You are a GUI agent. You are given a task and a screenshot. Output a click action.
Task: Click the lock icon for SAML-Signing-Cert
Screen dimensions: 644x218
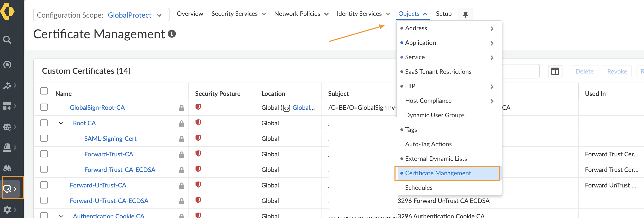click(181, 139)
